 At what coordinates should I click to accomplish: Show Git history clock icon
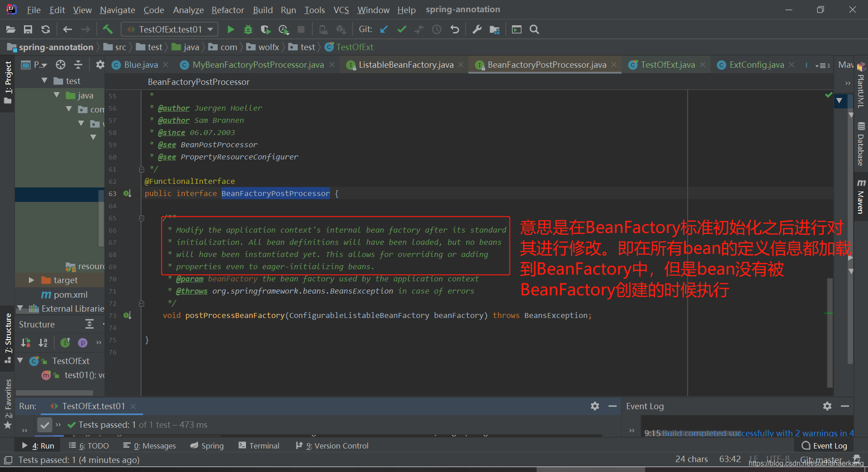(437, 29)
